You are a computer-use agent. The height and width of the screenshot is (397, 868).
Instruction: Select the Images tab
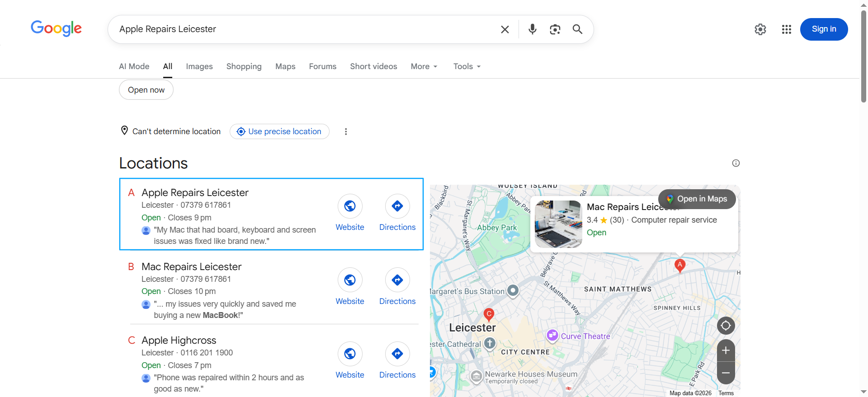199,66
